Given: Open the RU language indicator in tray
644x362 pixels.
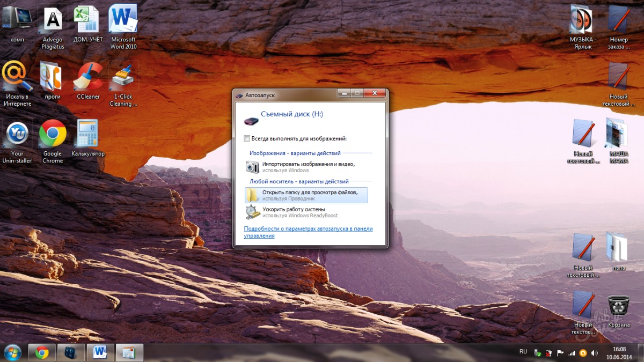Looking at the screenshot, I should [523, 352].
